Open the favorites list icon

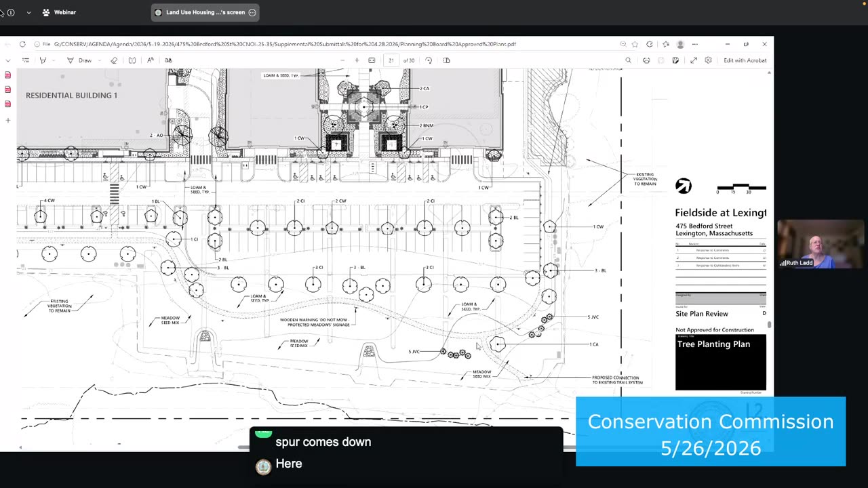pos(665,44)
